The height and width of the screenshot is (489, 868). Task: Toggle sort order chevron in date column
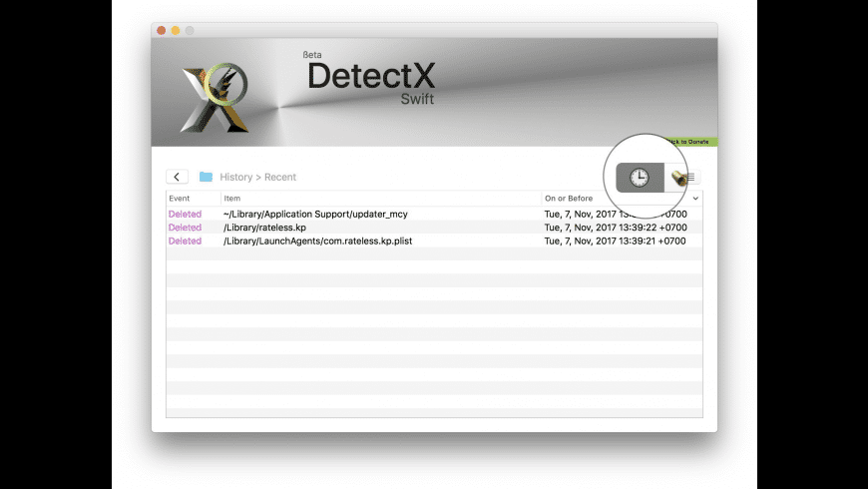coord(695,199)
